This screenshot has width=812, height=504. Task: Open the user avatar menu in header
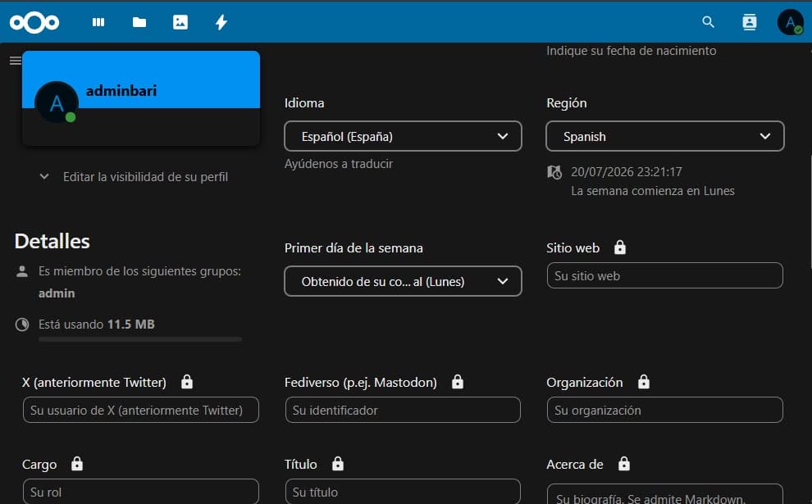click(x=790, y=22)
